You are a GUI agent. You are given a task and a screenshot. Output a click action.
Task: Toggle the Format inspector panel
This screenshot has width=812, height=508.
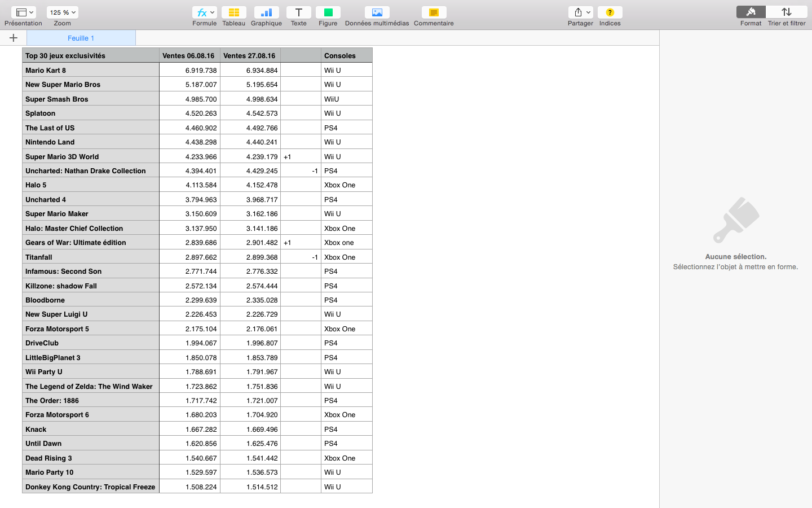[x=751, y=12]
